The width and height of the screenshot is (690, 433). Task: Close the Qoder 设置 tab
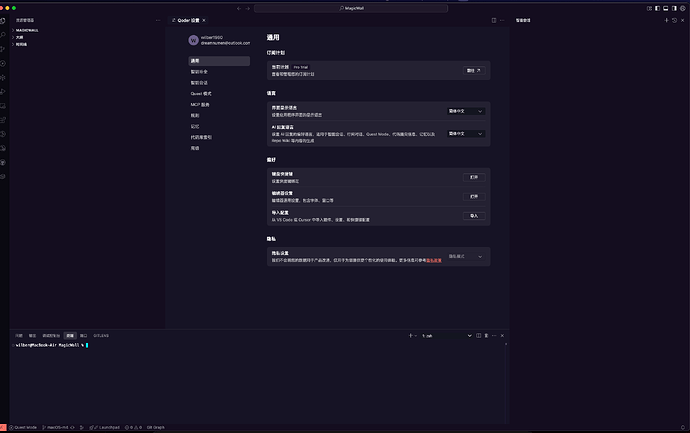(204, 20)
